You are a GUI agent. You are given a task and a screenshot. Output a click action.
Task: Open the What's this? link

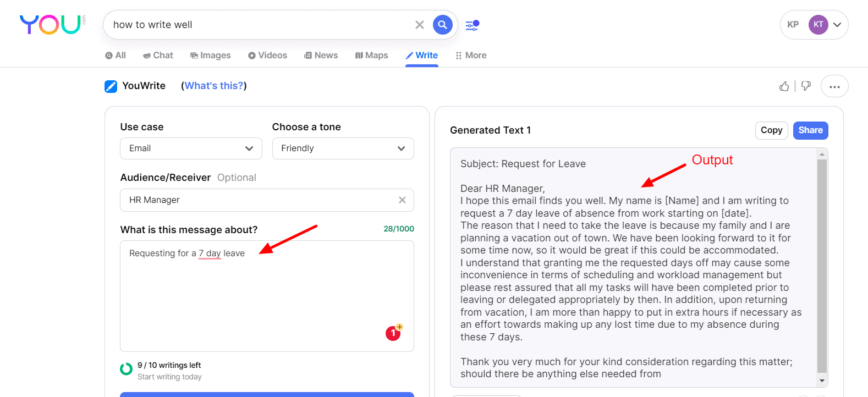214,86
